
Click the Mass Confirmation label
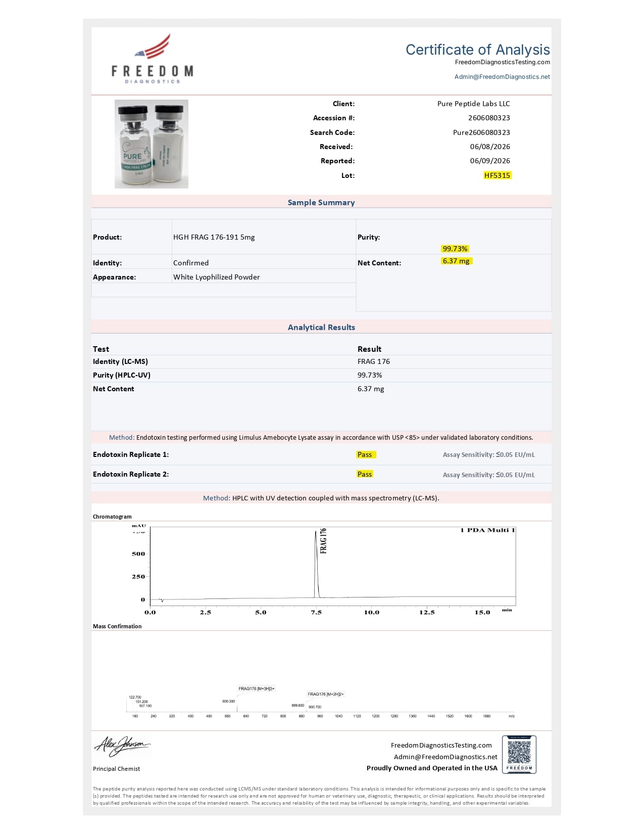click(x=117, y=626)
